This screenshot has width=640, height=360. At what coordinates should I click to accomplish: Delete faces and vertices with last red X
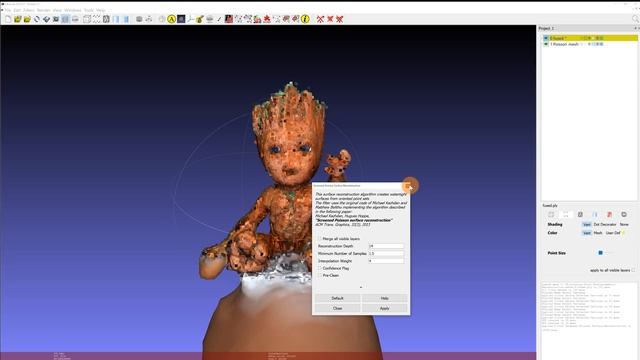click(x=340, y=19)
